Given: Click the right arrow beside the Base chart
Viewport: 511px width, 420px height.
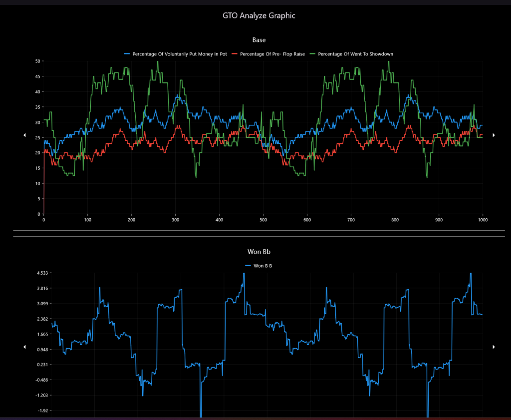Looking at the screenshot, I should click(494, 135).
